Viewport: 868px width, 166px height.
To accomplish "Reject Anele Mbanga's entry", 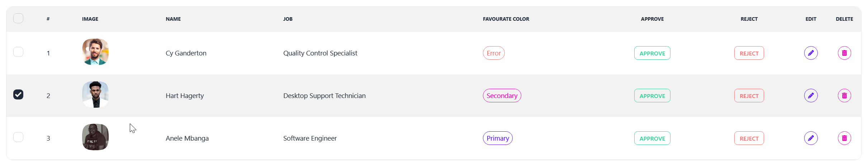I will 749,138.
